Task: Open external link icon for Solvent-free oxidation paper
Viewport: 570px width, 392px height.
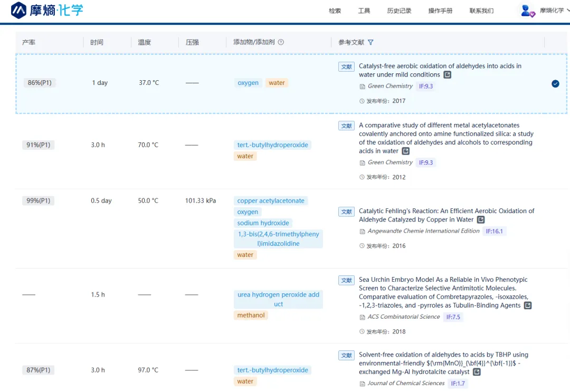Action: [477, 372]
